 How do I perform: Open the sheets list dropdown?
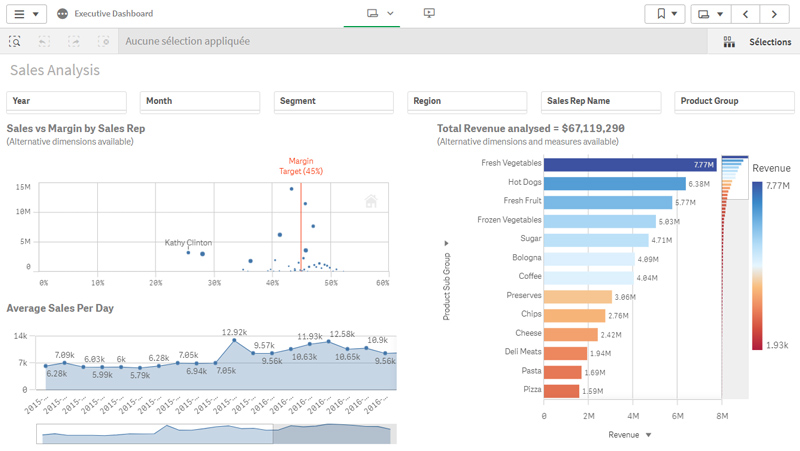[x=711, y=14]
